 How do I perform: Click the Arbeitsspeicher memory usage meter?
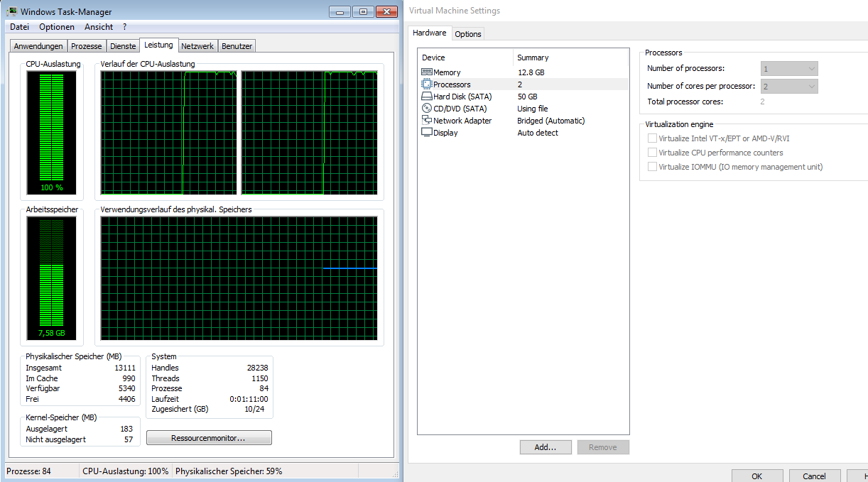coord(45,278)
